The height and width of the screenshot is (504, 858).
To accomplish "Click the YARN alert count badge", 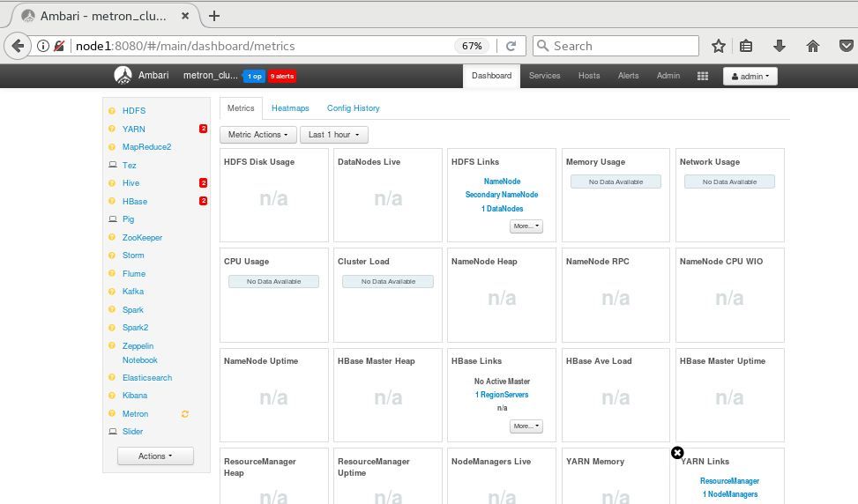I will click(203, 129).
